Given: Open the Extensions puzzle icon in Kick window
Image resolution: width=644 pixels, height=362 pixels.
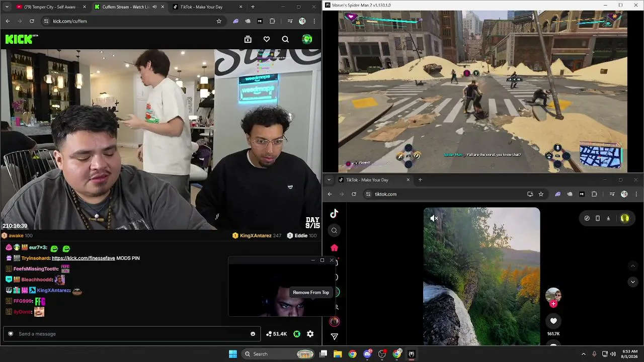Looking at the screenshot, I should coord(272,21).
